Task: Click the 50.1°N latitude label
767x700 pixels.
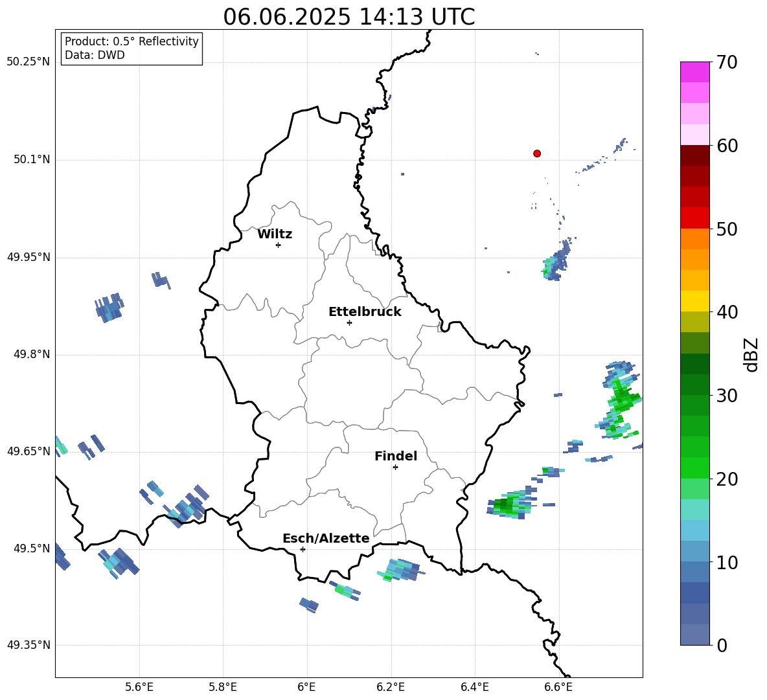Action: coord(32,160)
